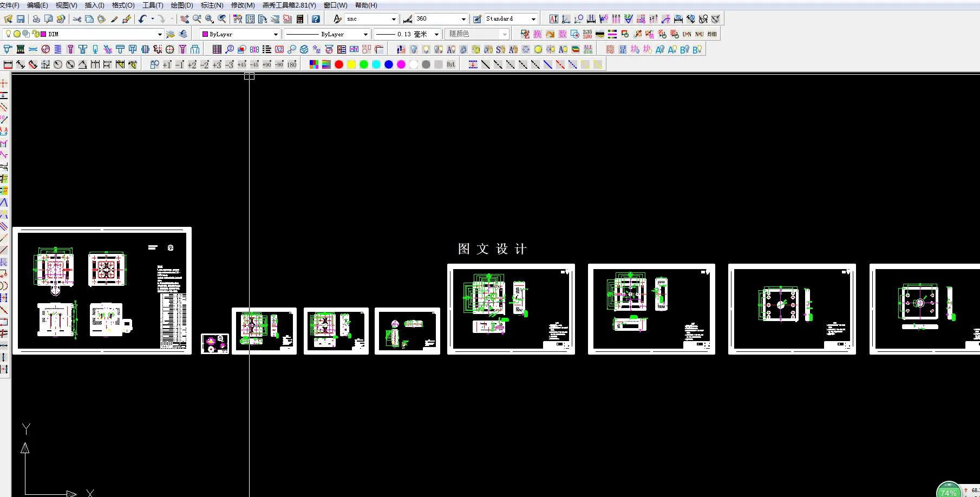980x497 pixels.
Task: Click the +45 rotate button
Action: (242, 64)
